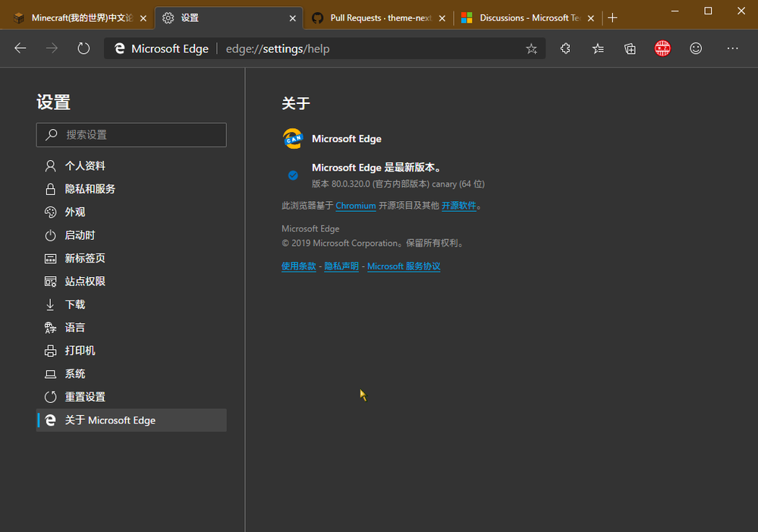This screenshot has width=758, height=532.
Task: Open a new tab with the plus button
Action: tap(612, 17)
